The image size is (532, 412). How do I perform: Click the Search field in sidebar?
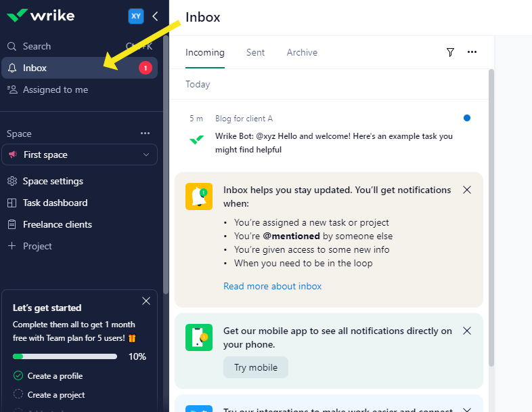79,46
